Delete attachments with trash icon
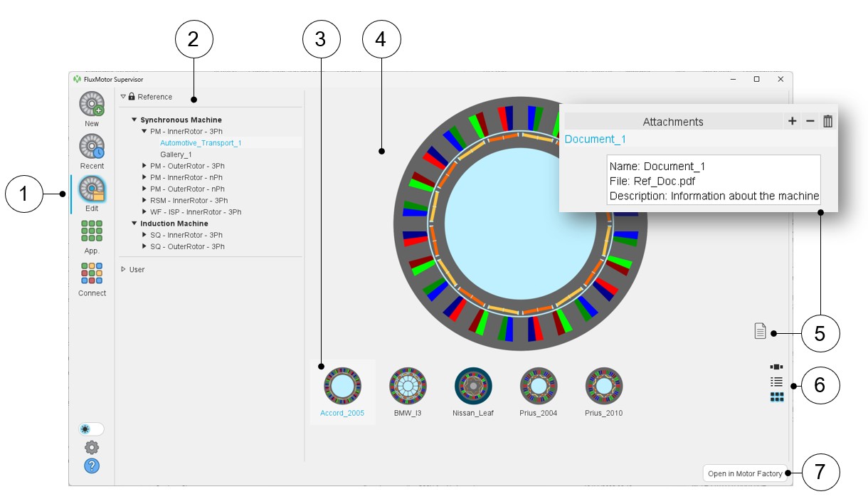 (x=827, y=122)
